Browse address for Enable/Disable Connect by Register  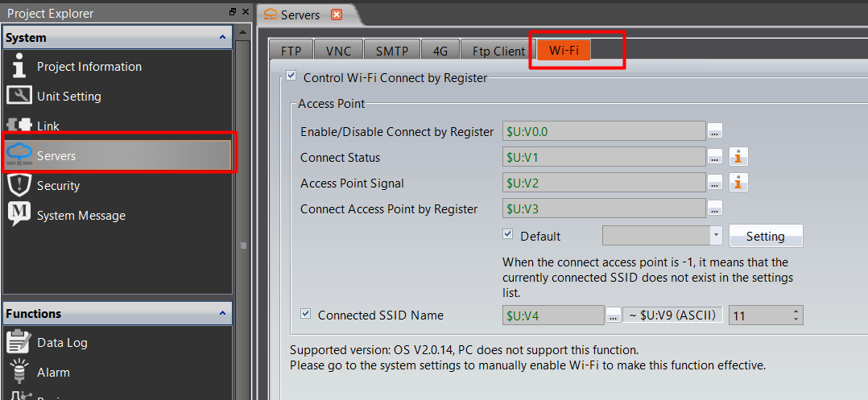point(715,132)
